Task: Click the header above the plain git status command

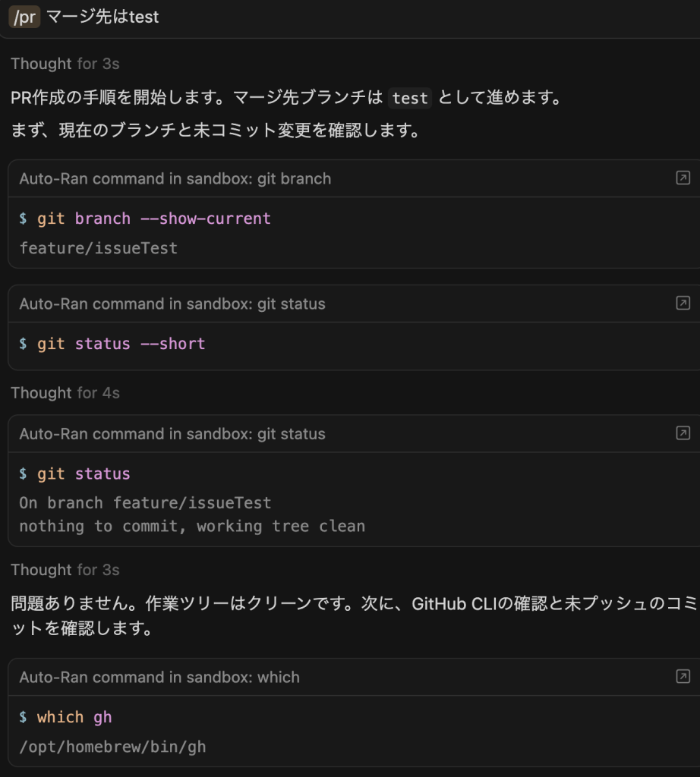Action: (x=172, y=434)
